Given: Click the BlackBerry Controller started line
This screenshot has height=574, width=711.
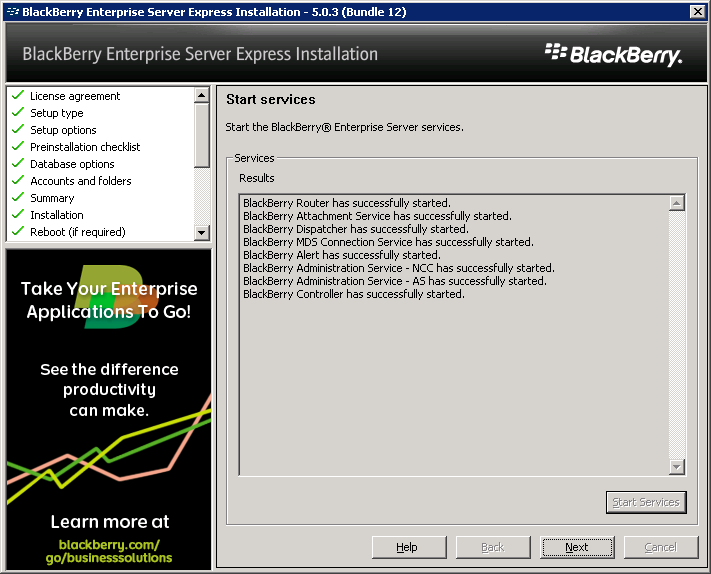Looking at the screenshot, I should click(354, 294).
